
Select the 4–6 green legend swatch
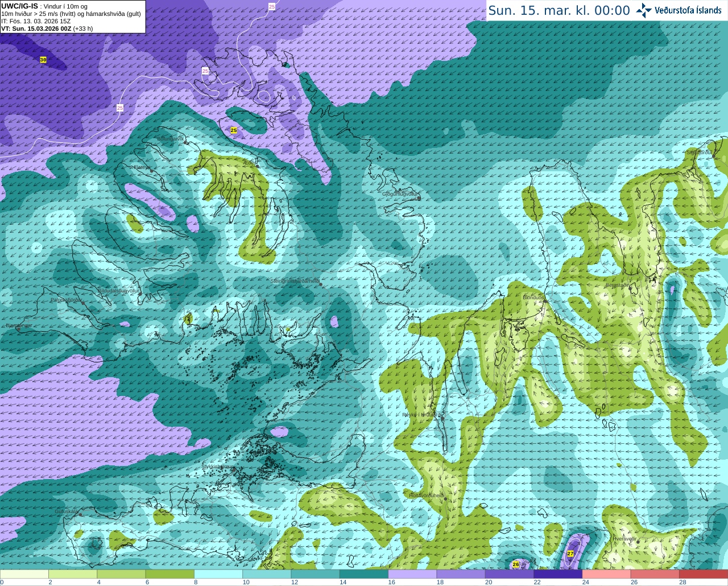(x=121, y=574)
